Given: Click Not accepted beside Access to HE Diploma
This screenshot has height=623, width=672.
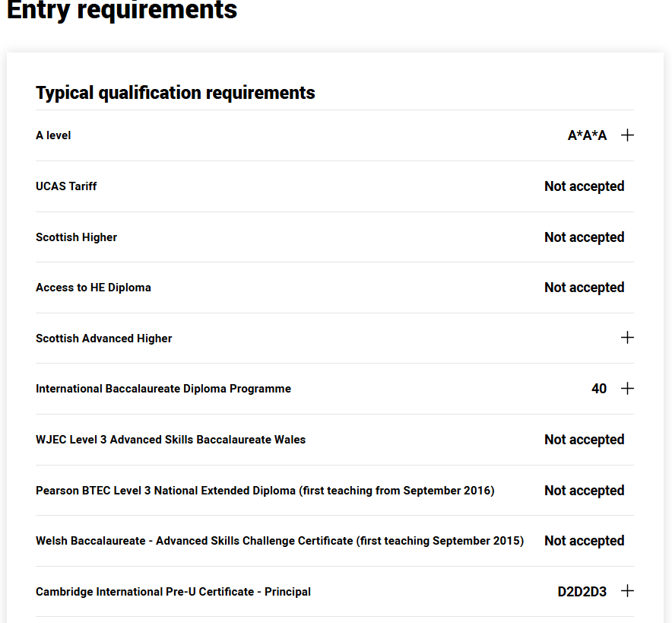Looking at the screenshot, I should pos(584,288).
